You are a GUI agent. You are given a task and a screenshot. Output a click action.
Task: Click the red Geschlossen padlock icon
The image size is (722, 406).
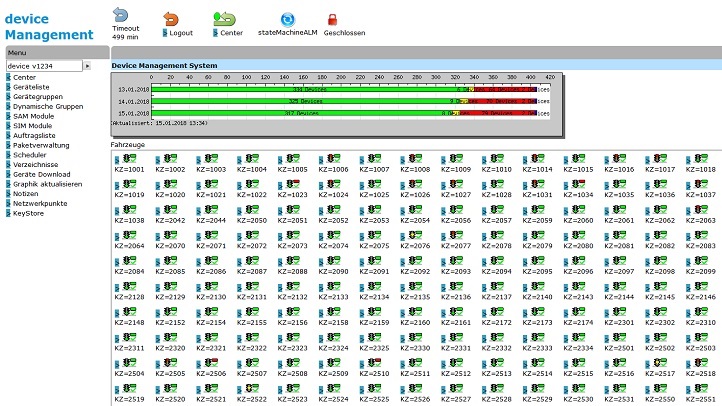pos(331,19)
